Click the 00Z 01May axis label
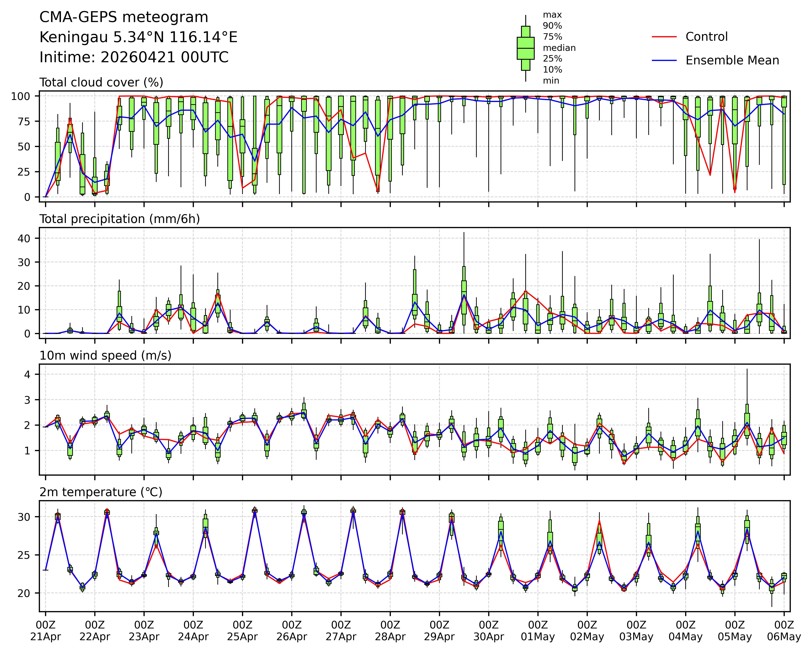The image size is (812, 653). click(538, 631)
